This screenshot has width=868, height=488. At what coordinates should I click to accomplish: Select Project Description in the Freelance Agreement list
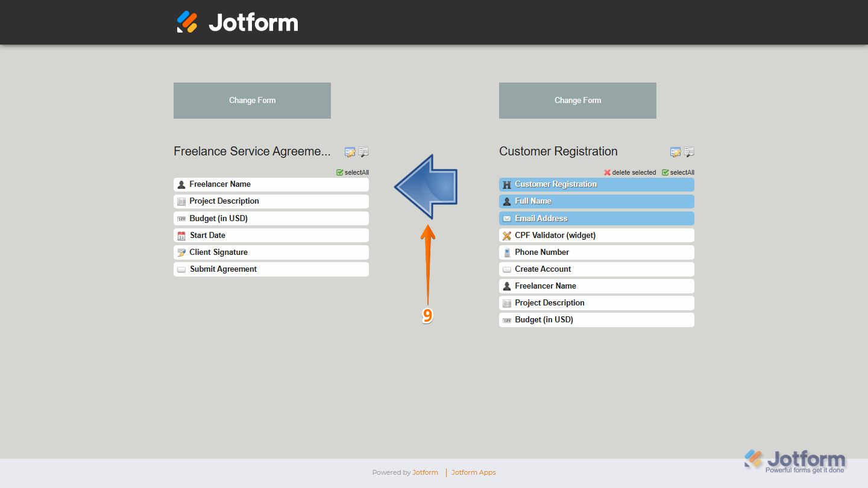(x=271, y=201)
